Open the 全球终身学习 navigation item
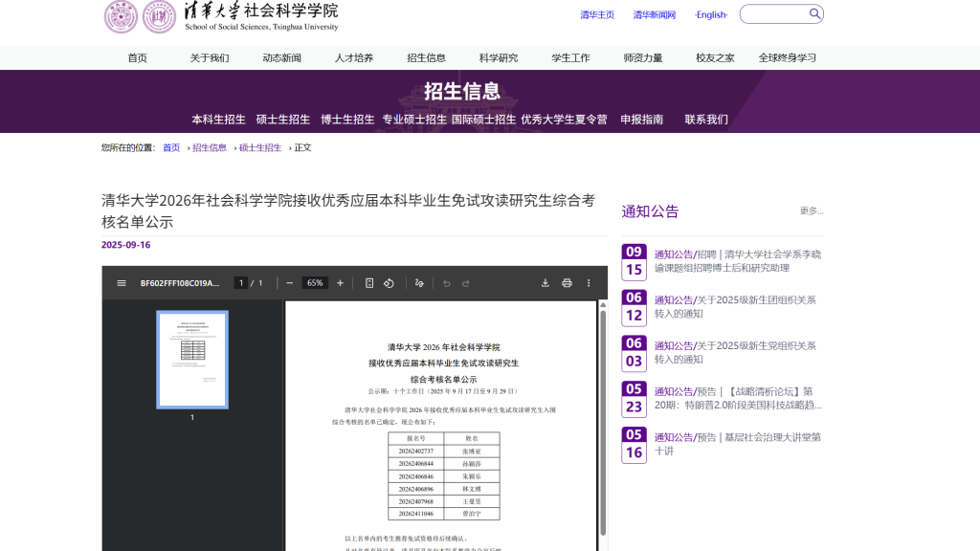The height and width of the screenshot is (551, 980). [788, 58]
